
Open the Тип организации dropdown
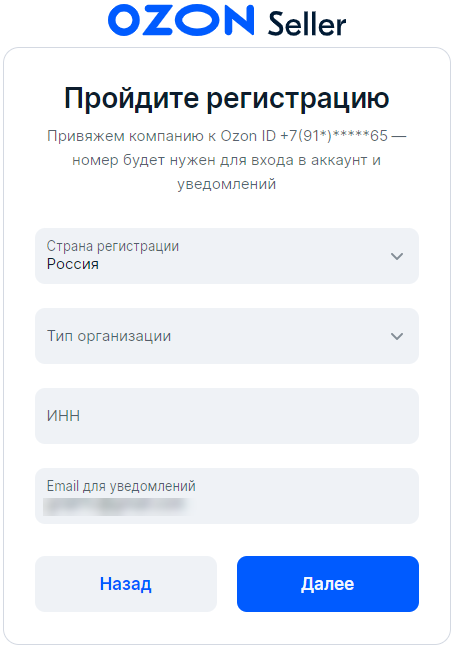pyautogui.click(x=227, y=336)
